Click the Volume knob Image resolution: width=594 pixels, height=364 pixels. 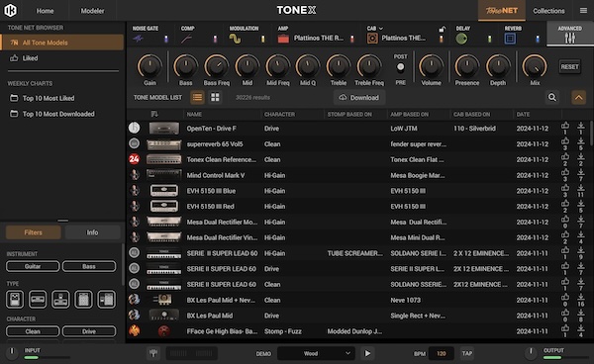coord(431,66)
